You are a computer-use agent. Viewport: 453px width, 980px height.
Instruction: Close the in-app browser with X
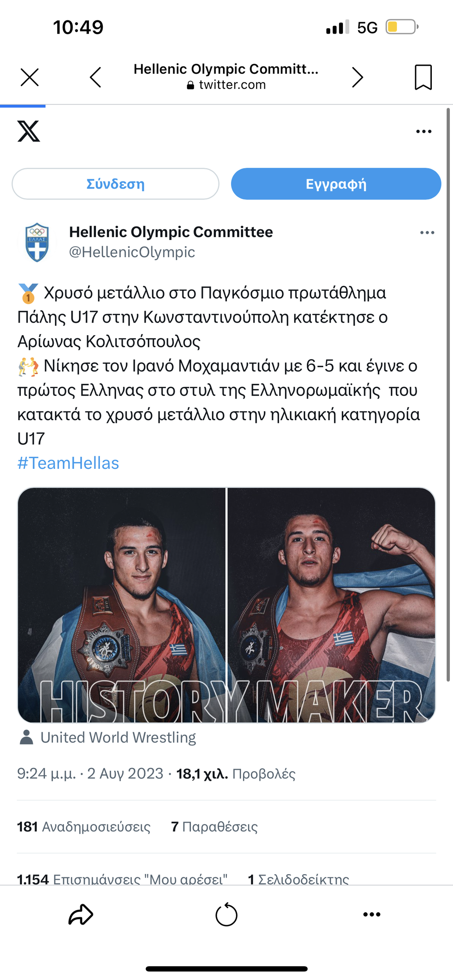[30, 77]
